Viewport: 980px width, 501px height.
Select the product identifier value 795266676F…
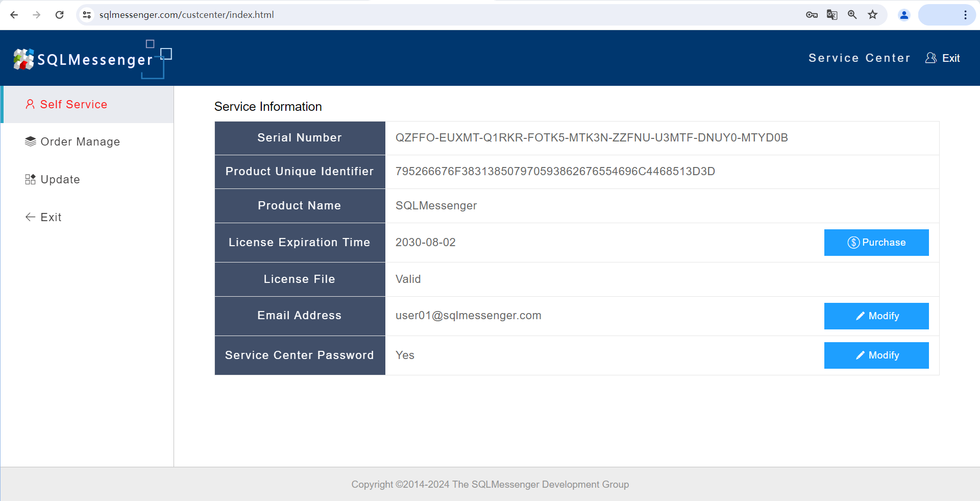pyautogui.click(x=555, y=172)
